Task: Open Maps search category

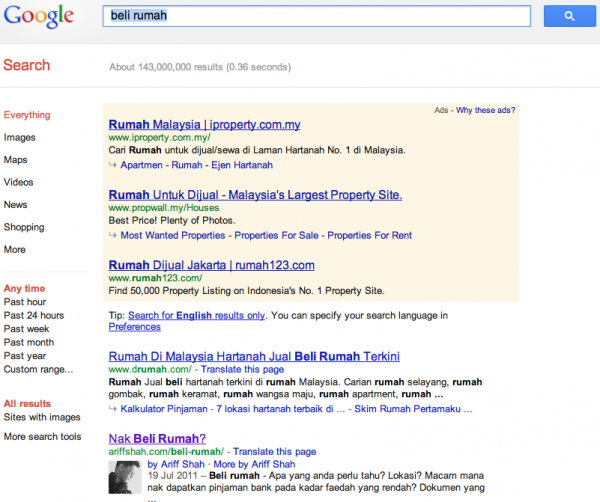Action: [x=16, y=160]
